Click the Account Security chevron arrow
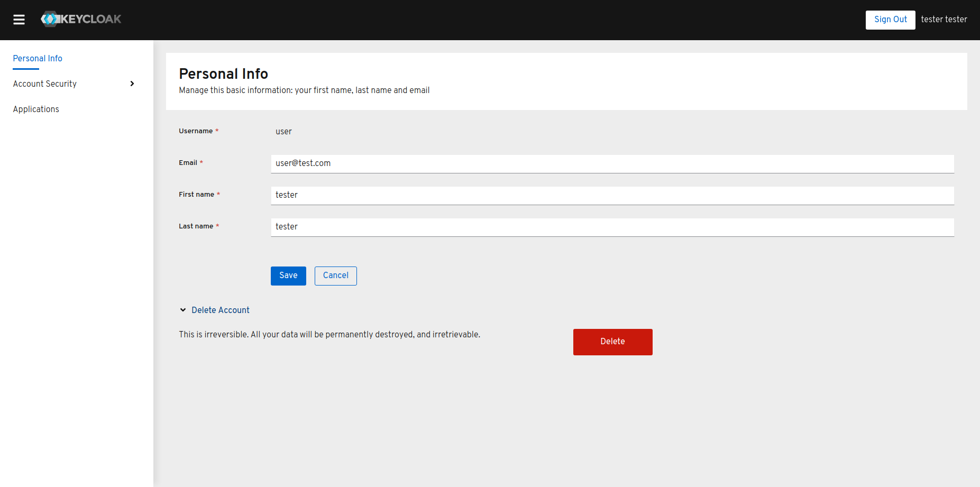The height and width of the screenshot is (487, 980). click(132, 84)
